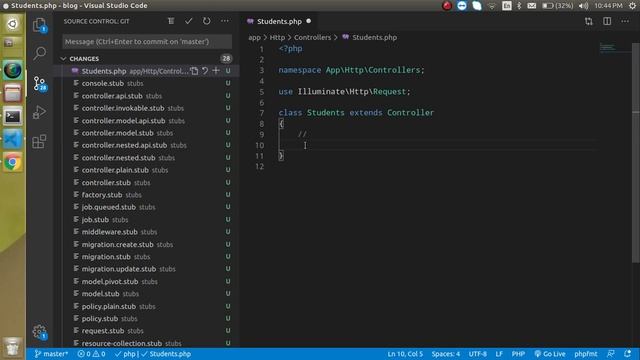
Task: Switch git branch via master status item
Action: [x=51, y=354]
